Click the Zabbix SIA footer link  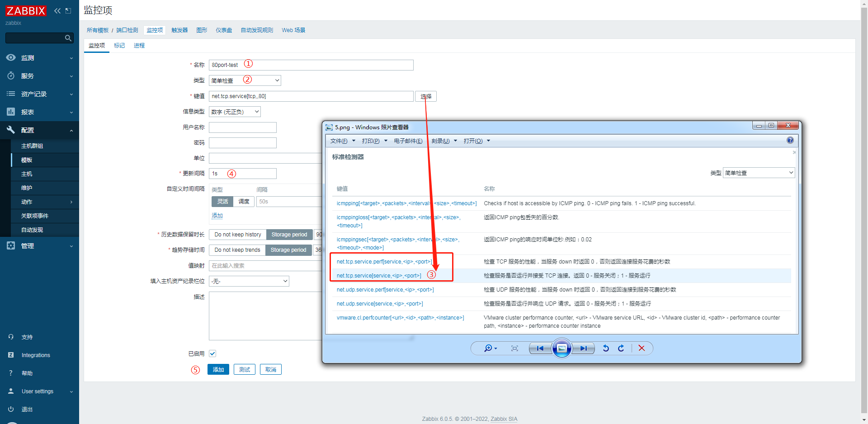pos(504,419)
